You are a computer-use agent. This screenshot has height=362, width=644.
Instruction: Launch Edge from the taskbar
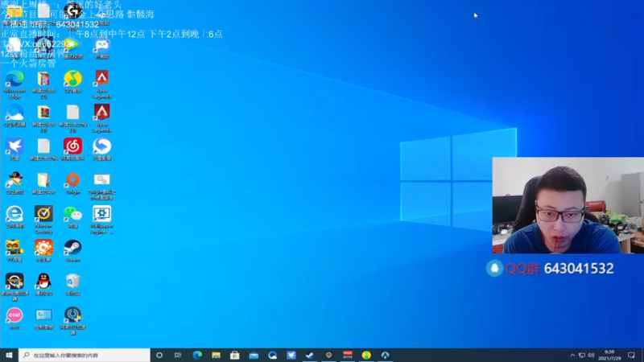[197, 355]
